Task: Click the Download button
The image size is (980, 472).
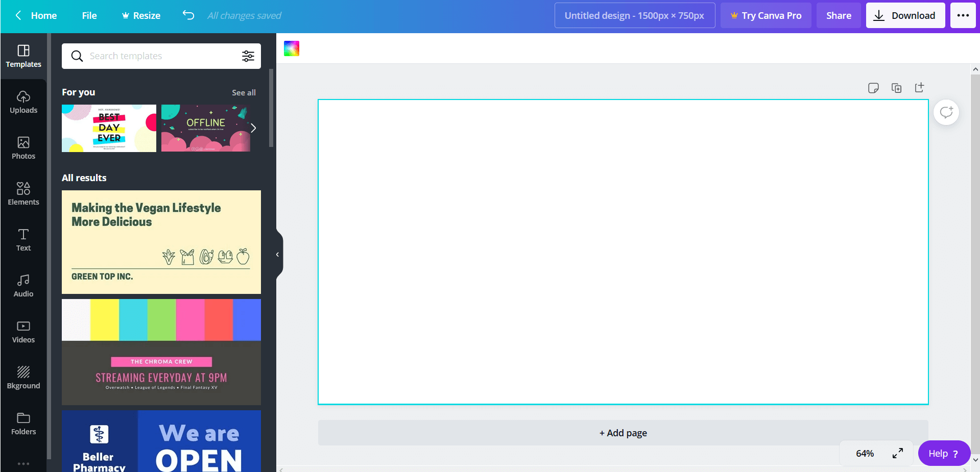Action: (905, 15)
